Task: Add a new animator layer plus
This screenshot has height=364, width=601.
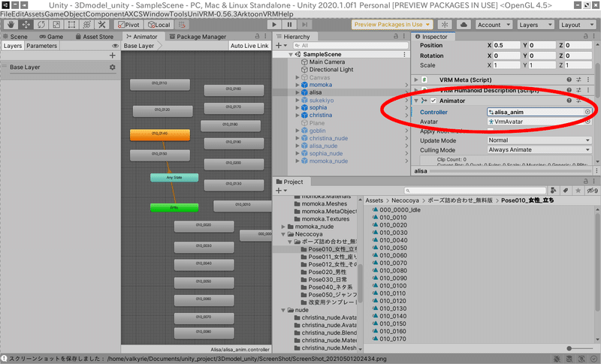Action: coord(112,56)
